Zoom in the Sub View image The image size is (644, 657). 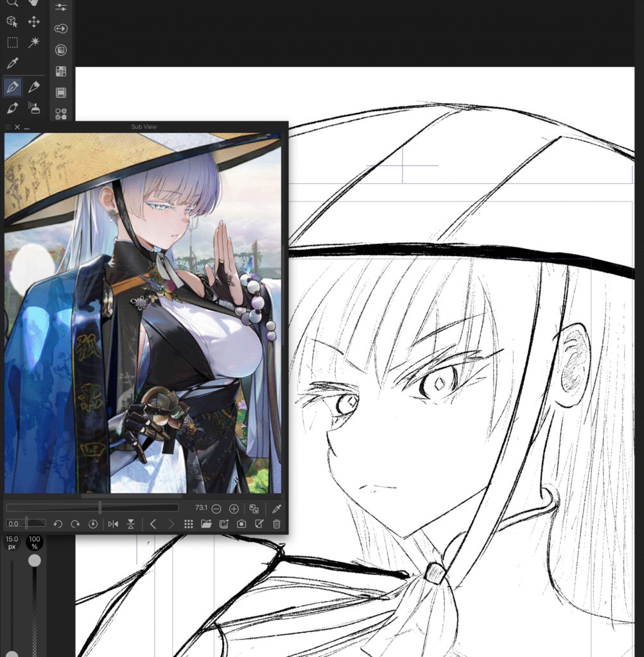pos(234,509)
